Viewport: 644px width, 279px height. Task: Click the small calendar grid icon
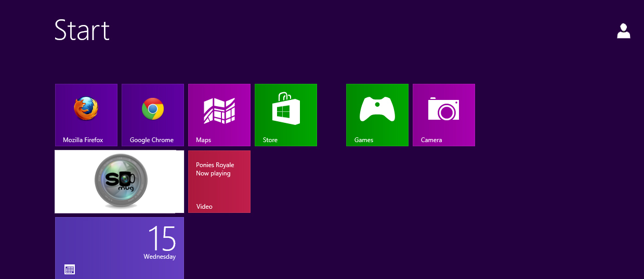70,269
